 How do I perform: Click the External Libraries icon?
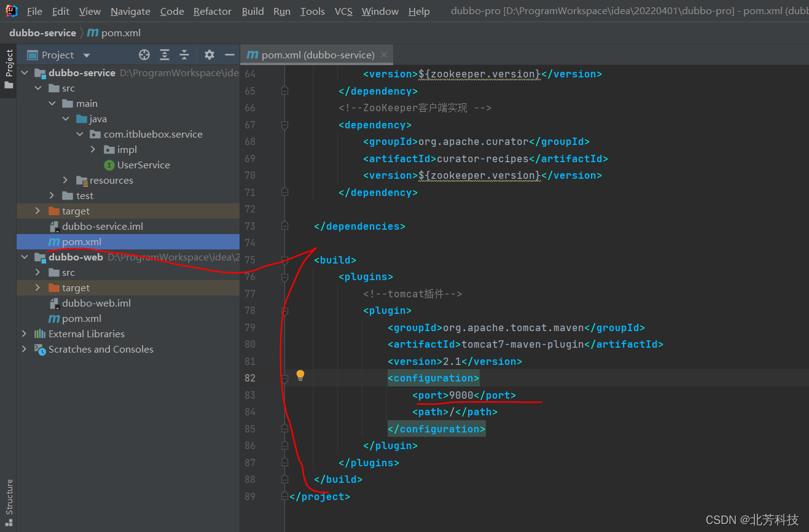click(x=40, y=334)
